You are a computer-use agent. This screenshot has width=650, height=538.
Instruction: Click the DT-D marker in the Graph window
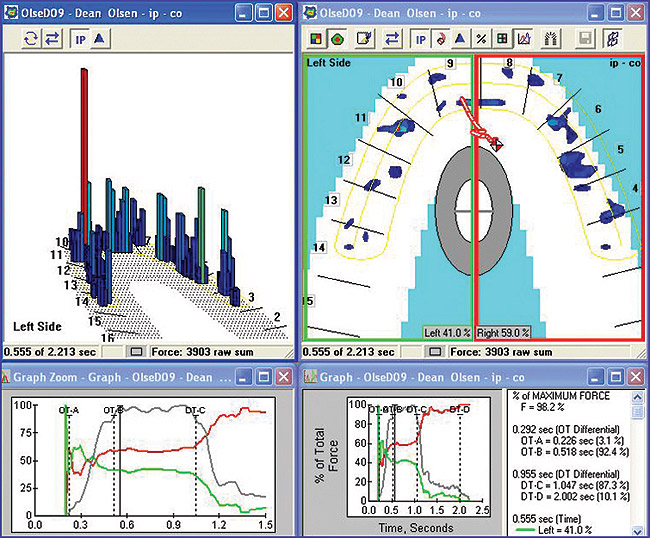[x=459, y=410]
